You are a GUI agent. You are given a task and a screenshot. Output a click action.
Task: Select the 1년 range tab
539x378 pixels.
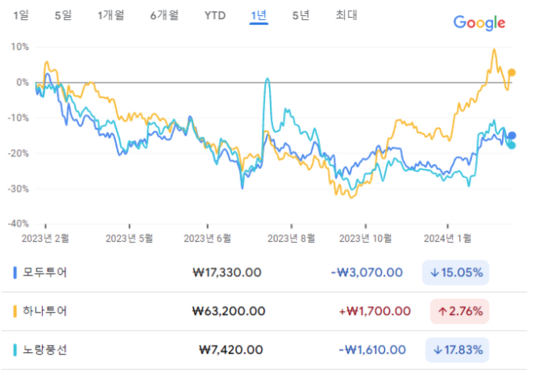[259, 15]
